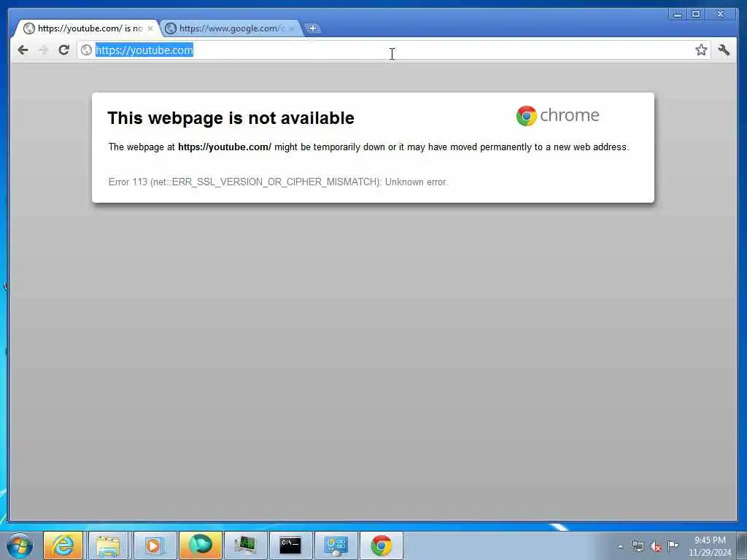Close the www.google.com tab
This screenshot has height=560, width=747.
pyautogui.click(x=292, y=28)
